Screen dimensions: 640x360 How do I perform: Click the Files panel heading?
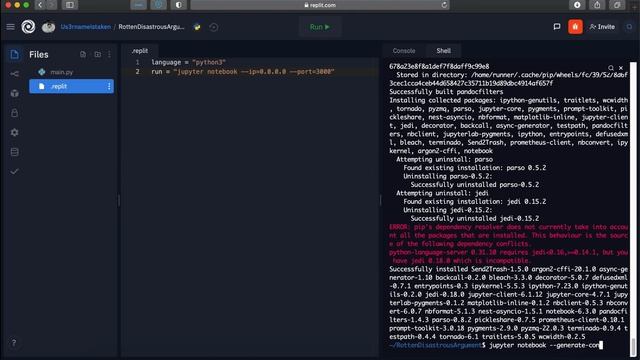tap(39, 54)
